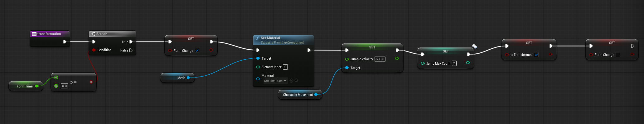This screenshot has height=124, width=644.
Task: Click the Character Movement output pin
Action: pyautogui.click(x=316, y=94)
